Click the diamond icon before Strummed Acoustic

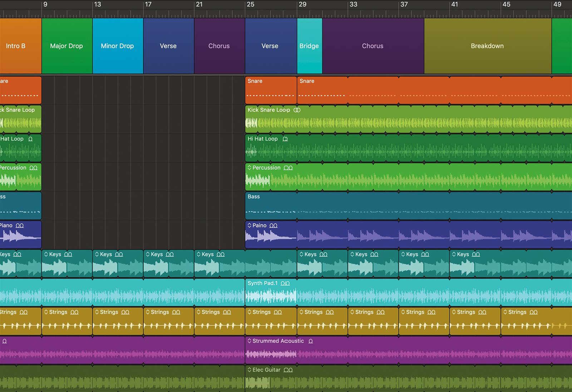pyautogui.click(x=249, y=341)
